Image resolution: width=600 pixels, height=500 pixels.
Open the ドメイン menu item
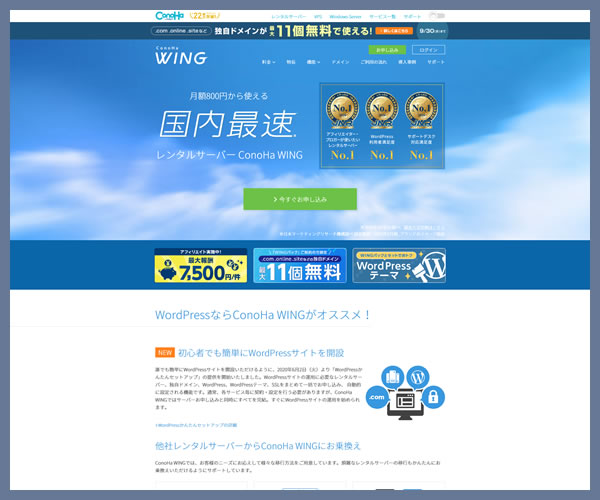click(x=340, y=62)
